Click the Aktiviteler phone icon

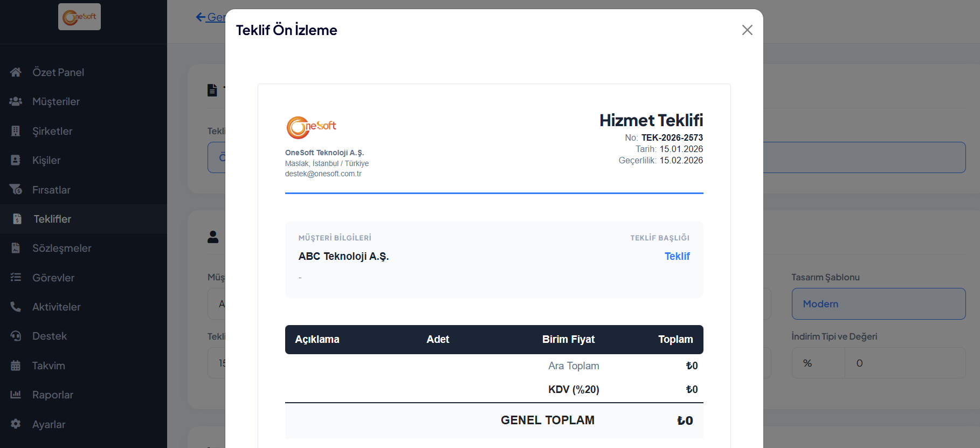(16, 307)
